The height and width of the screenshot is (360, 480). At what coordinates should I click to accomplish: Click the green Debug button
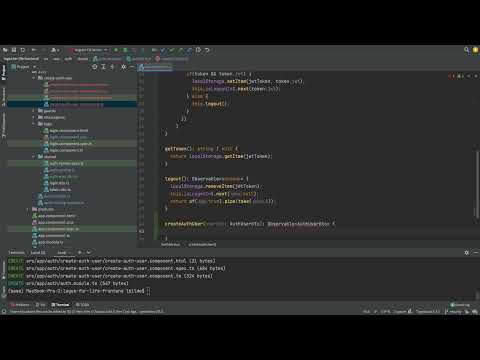click(125, 50)
